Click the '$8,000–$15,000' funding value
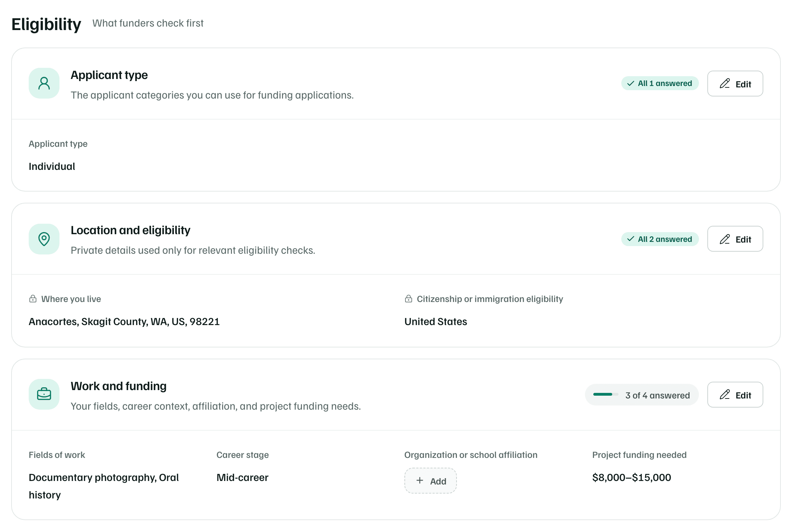792x532 pixels. coord(632,477)
